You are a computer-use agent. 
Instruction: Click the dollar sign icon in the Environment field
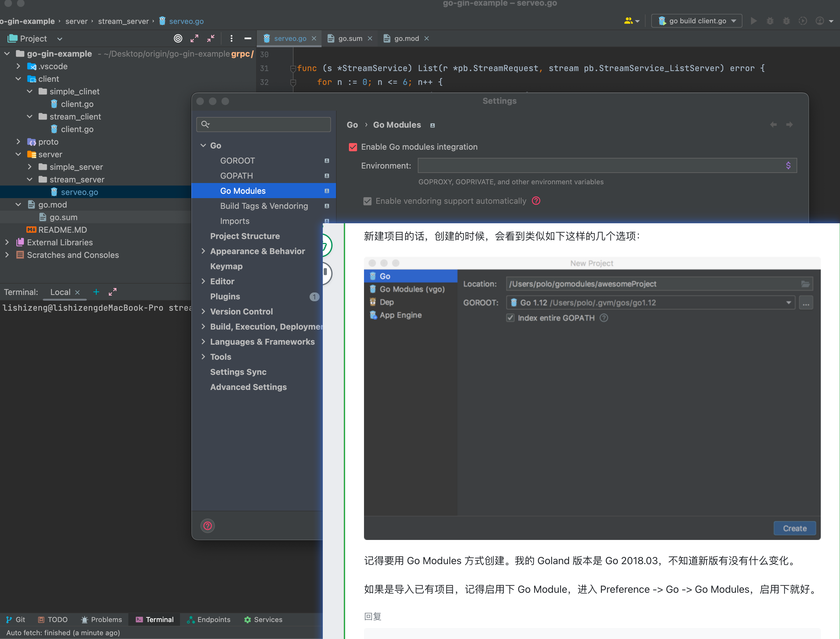tap(788, 165)
